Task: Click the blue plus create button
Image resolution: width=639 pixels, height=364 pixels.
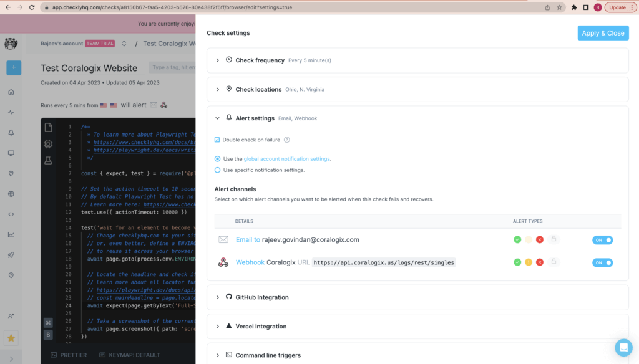Action: (x=14, y=67)
